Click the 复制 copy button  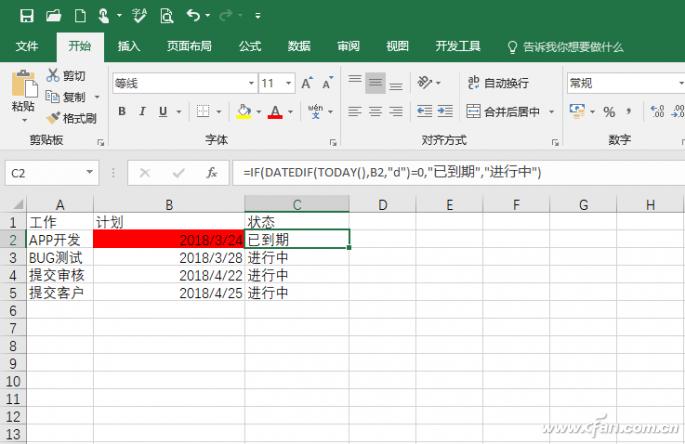66,97
